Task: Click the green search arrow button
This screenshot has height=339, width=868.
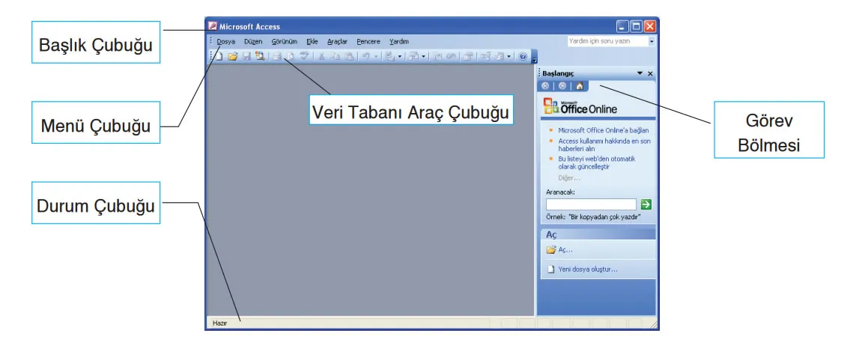Action: click(646, 204)
